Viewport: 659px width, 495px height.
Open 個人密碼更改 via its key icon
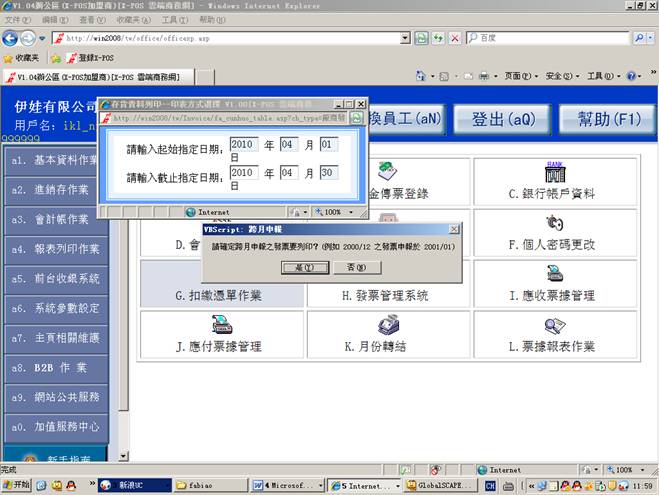pos(553,222)
